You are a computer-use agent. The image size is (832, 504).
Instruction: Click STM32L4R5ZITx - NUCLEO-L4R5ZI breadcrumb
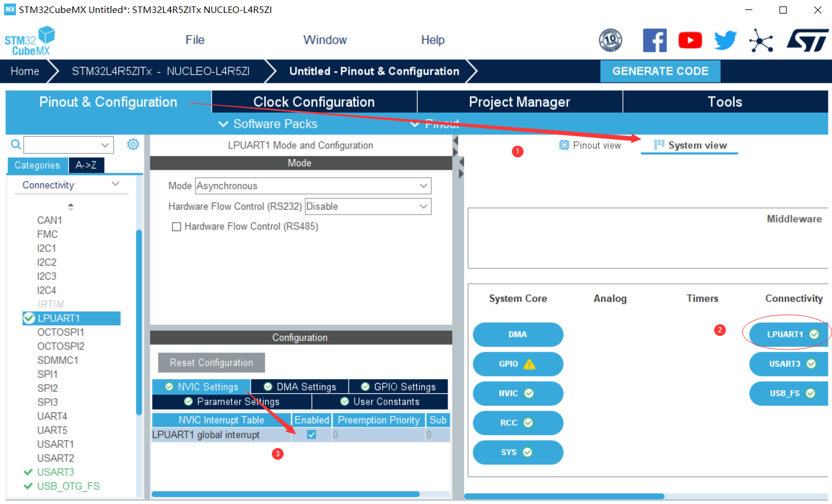tap(160, 71)
